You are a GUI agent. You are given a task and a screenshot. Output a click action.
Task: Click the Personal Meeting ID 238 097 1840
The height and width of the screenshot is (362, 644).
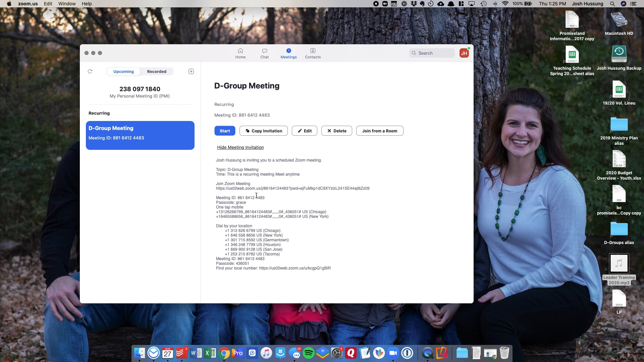pyautogui.click(x=140, y=89)
